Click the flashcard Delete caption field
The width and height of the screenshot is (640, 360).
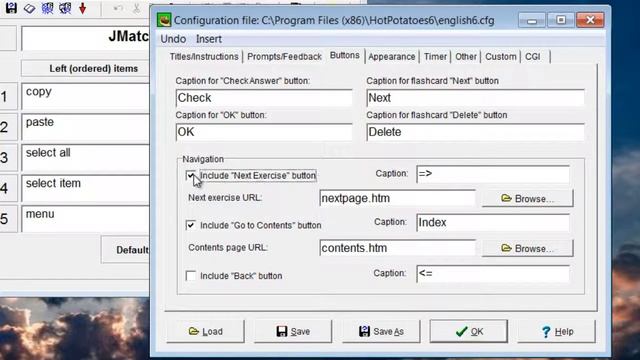tap(475, 132)
